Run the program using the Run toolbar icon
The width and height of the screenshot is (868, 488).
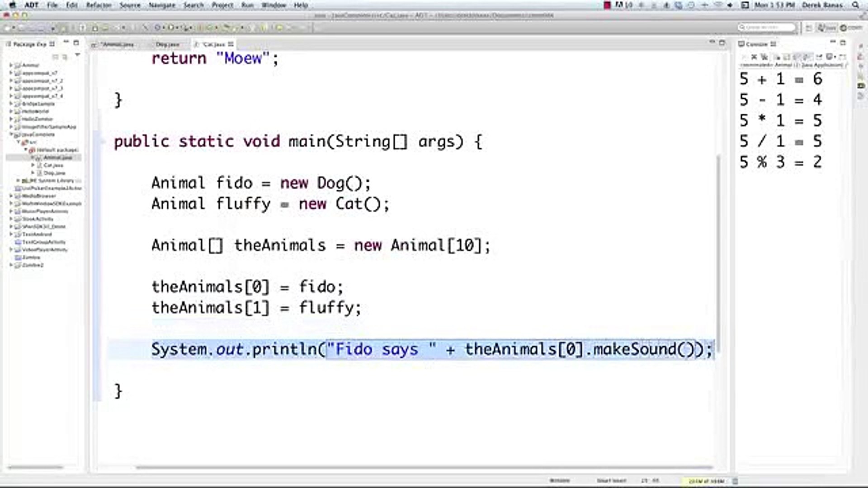[171, 28]
